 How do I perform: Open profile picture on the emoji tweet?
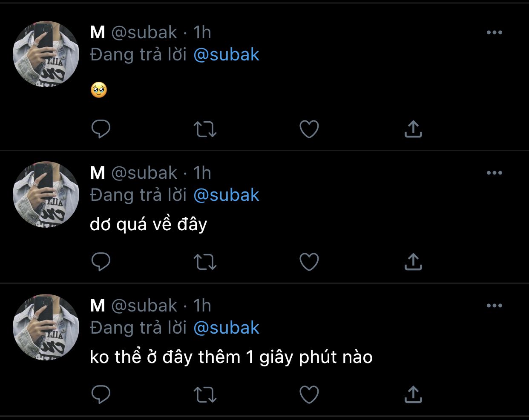click(x=46, y=54)
